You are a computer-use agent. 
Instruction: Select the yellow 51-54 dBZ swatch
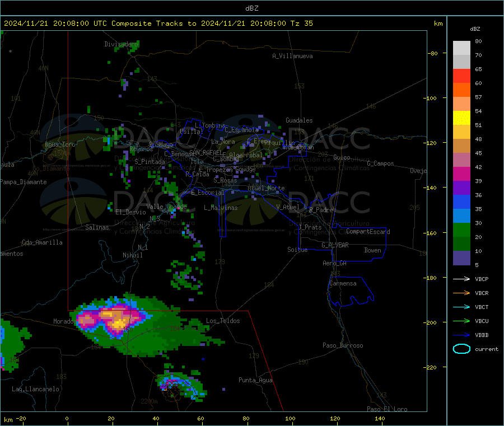click(461, 118)
